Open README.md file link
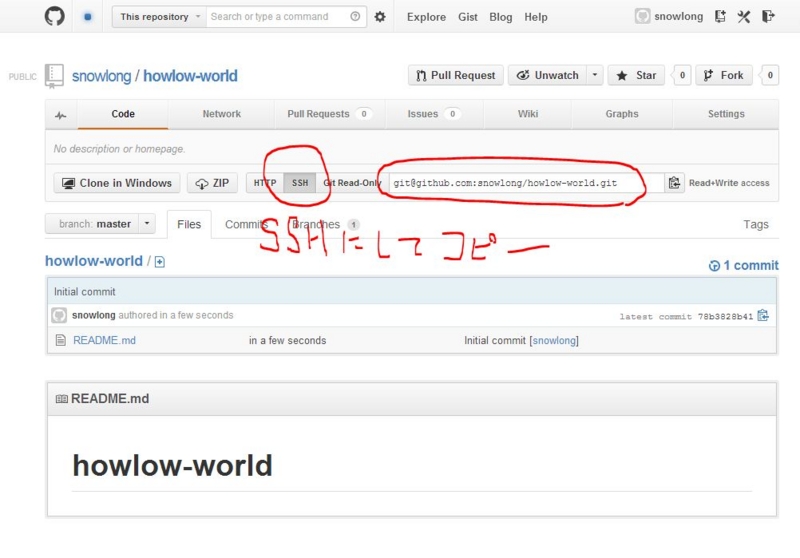800x558 pixels. [104, 340]
